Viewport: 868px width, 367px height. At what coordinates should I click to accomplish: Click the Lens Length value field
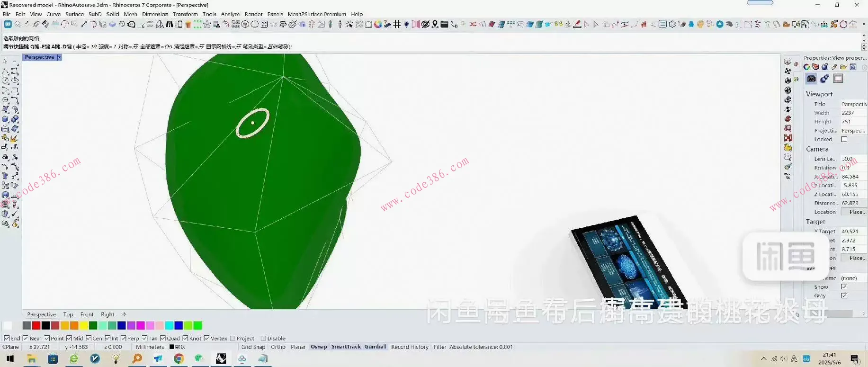pyautogui.click(x=853, y=159)
